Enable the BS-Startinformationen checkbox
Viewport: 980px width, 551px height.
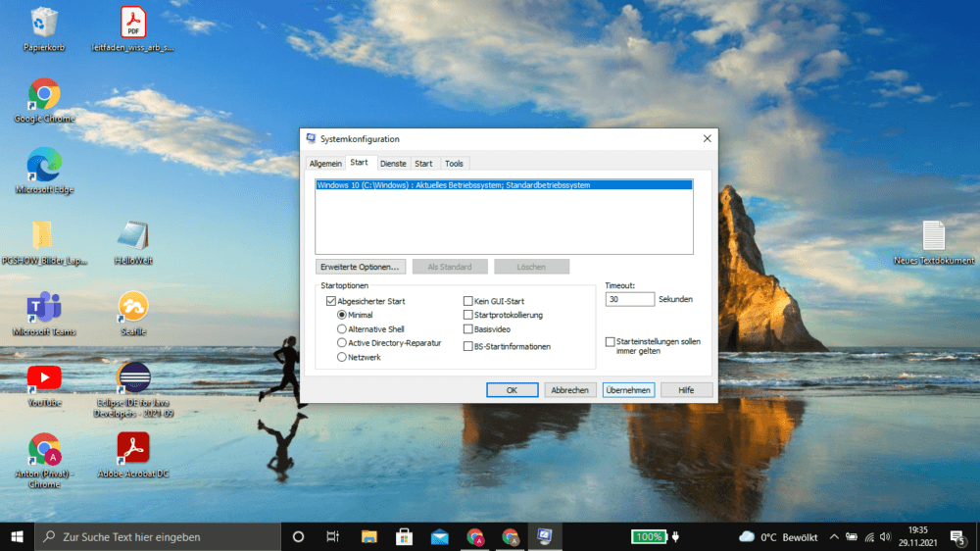pyautogui.click(x=467, y=346)
